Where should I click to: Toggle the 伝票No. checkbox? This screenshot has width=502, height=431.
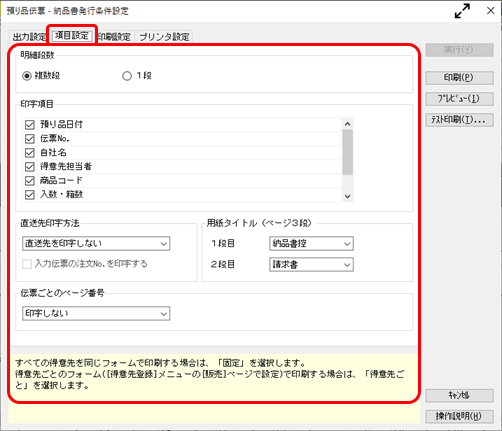click(x=30, y=139)
